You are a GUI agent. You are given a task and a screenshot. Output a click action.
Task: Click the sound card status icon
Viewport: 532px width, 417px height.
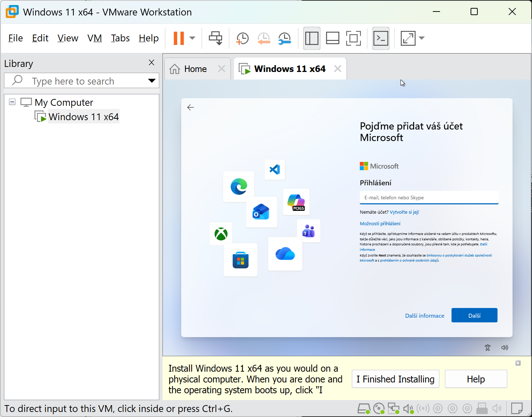(408, 408)
